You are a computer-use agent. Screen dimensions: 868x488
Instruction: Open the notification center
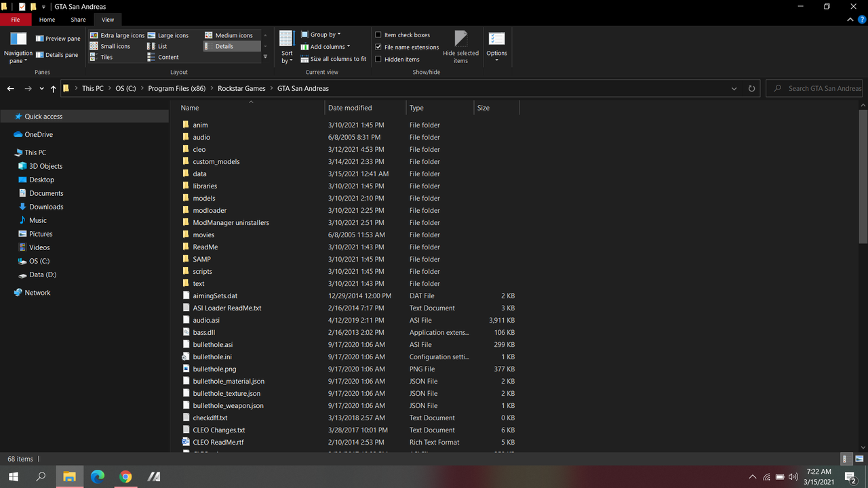pos(850,477)
